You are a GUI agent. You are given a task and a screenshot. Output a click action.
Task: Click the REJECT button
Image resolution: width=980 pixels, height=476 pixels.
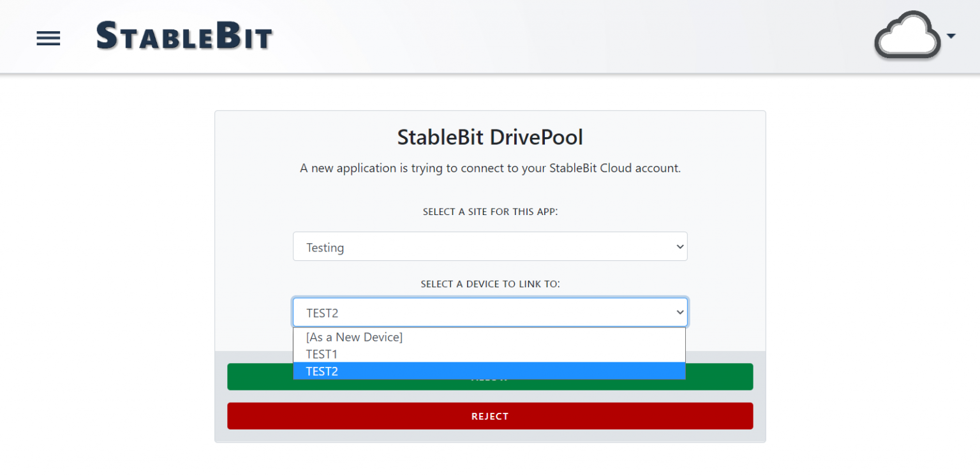[x=490, y=415]
